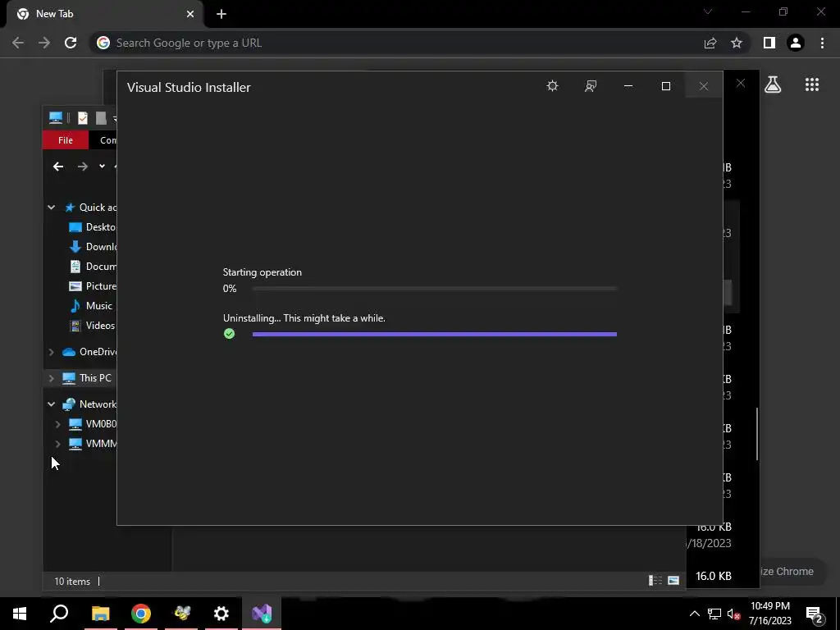840x630 pixels.
Task: Collapse the Network tree node
Action: (52, 404)
